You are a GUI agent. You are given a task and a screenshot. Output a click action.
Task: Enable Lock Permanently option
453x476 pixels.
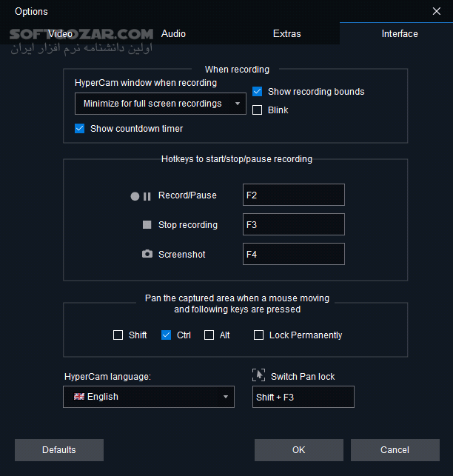(x=258, y=335)
